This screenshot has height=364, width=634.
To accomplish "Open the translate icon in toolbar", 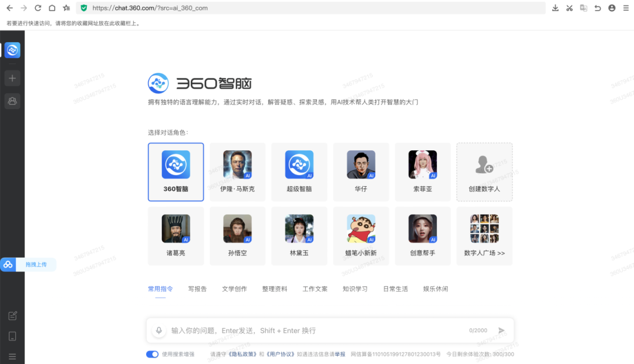I will (x=584, y=8).
